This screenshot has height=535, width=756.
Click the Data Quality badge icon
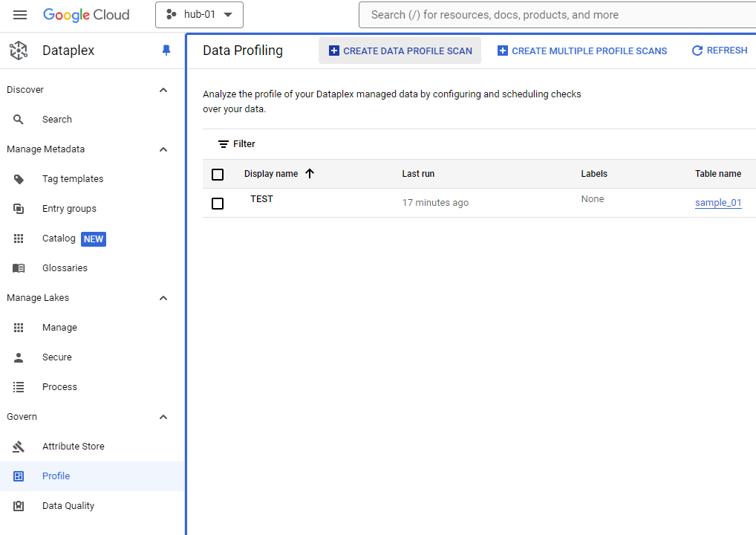tap(19, 506)
